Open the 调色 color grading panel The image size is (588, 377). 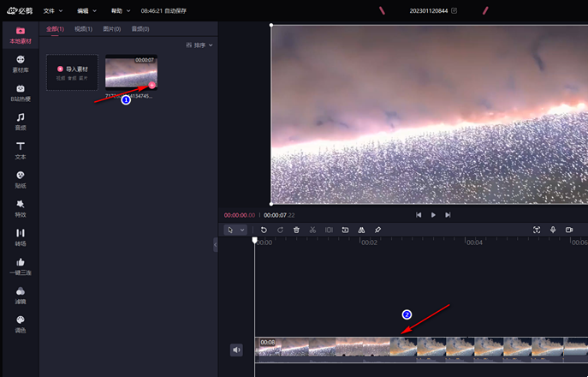tap(21, 325)
